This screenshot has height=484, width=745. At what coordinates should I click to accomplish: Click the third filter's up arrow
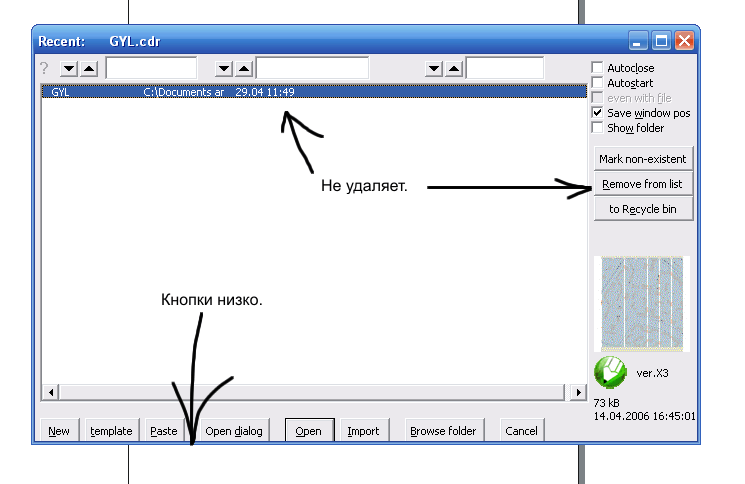click(x=454, y=68)
